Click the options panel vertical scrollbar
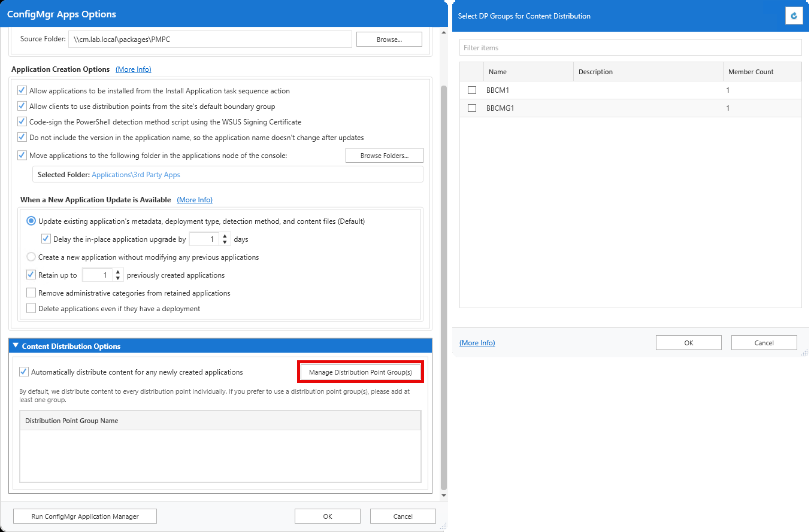 (444, 287)
